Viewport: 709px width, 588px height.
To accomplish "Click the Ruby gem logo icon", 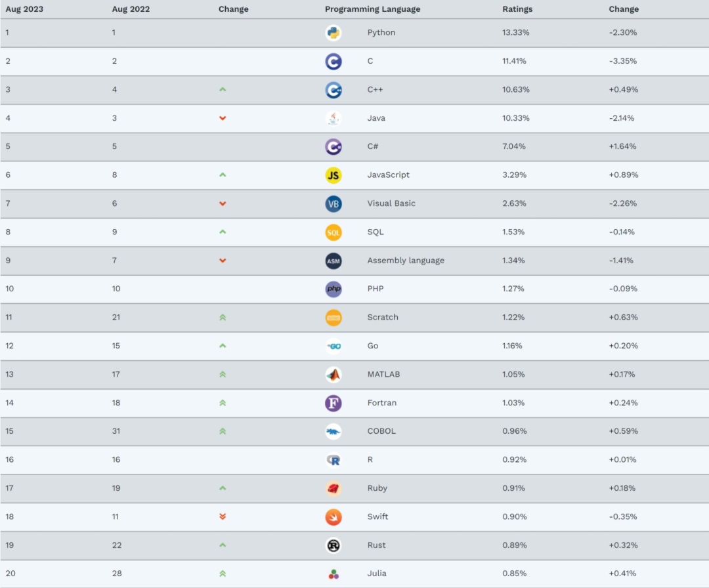I will coord(333,488).
